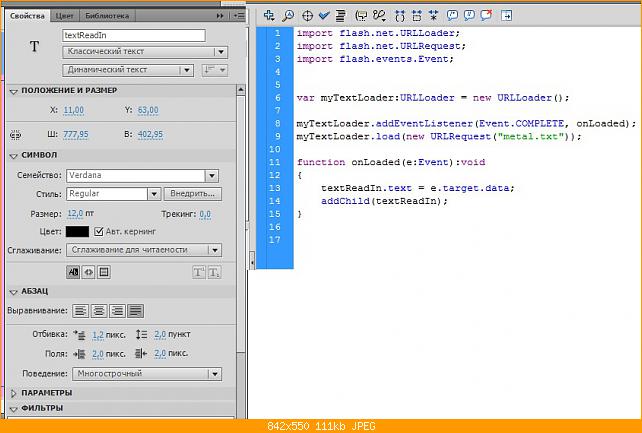Click the X value 11,00
This screenshot has height=433, width=642.
coord(74,111)
